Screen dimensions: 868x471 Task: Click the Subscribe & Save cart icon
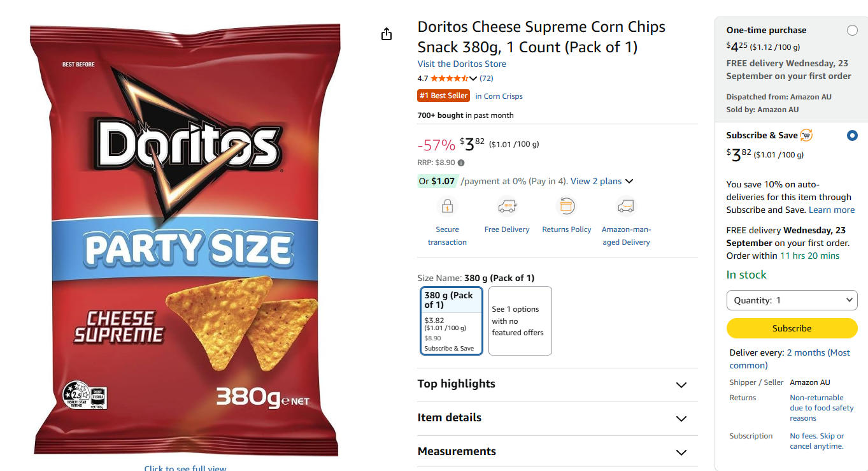[x=806, y=135]
